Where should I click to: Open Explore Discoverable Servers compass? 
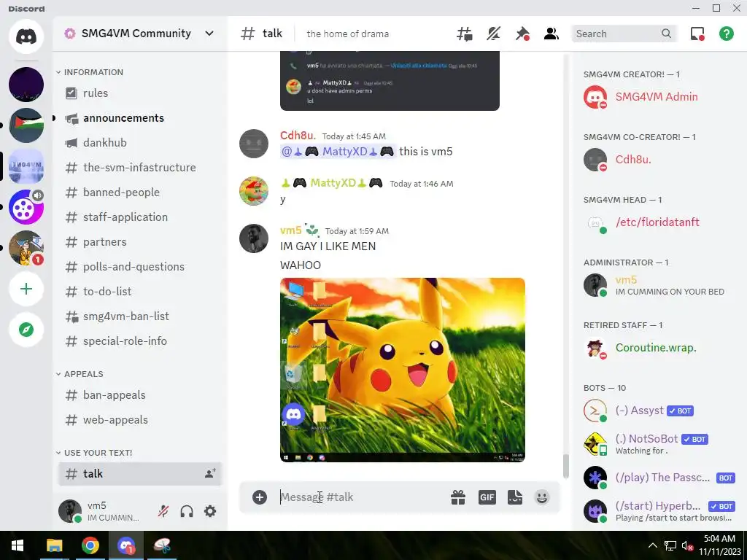(x=26, y=330)
